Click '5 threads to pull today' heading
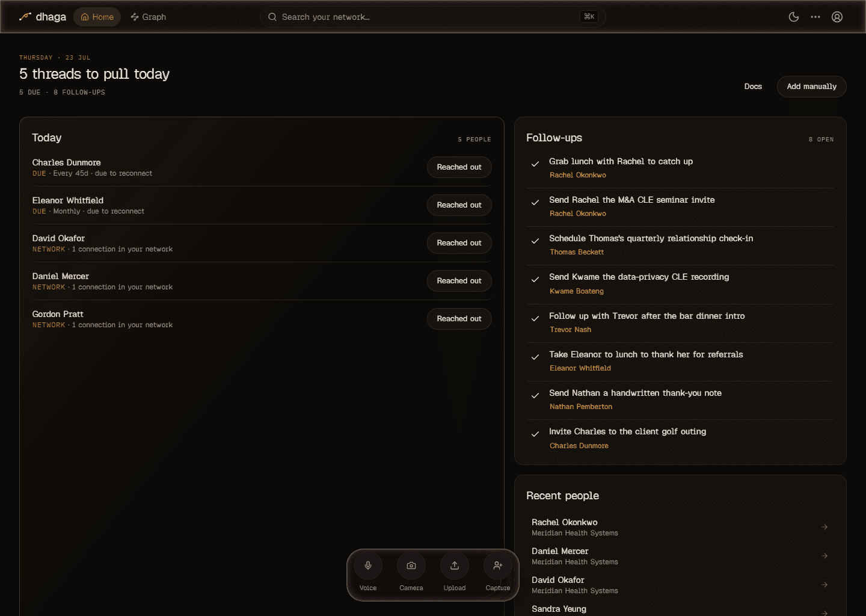Image resolution: width=866 pixels, height=616 pixels. coord(94,74)
